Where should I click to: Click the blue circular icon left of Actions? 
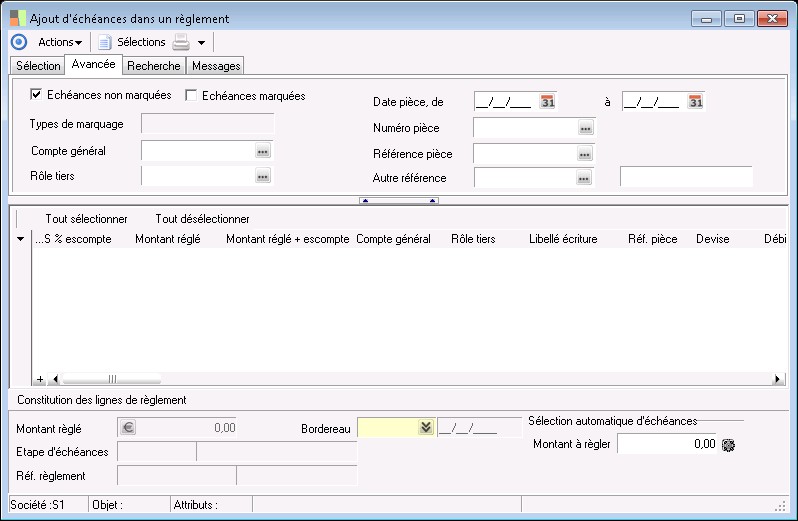(x=18, y=42)
